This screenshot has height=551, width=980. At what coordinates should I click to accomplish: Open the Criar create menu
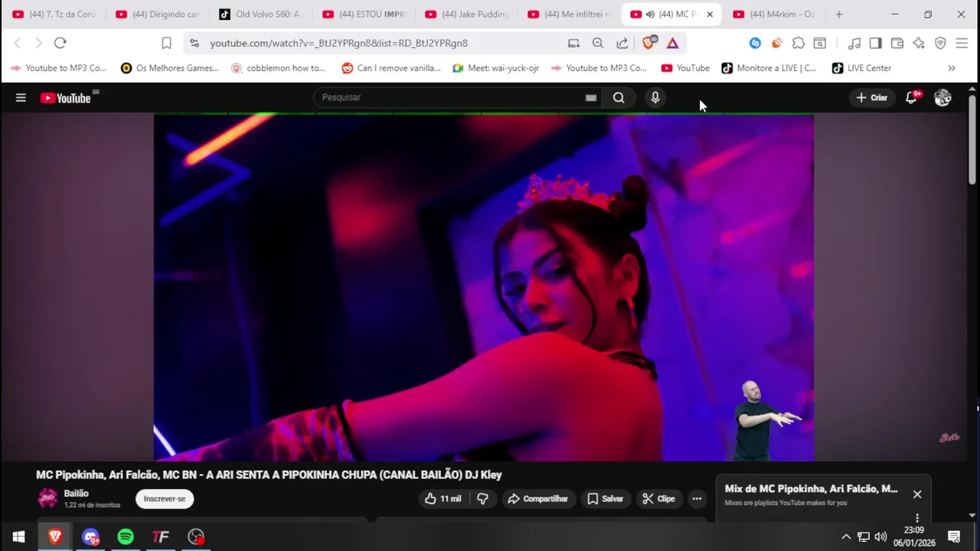tap(872, 97)
